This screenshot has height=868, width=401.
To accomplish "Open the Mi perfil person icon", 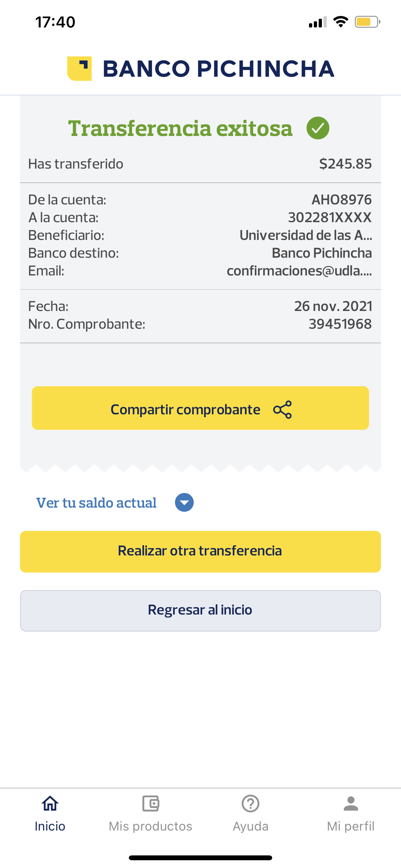I will (x=351, y=804).
